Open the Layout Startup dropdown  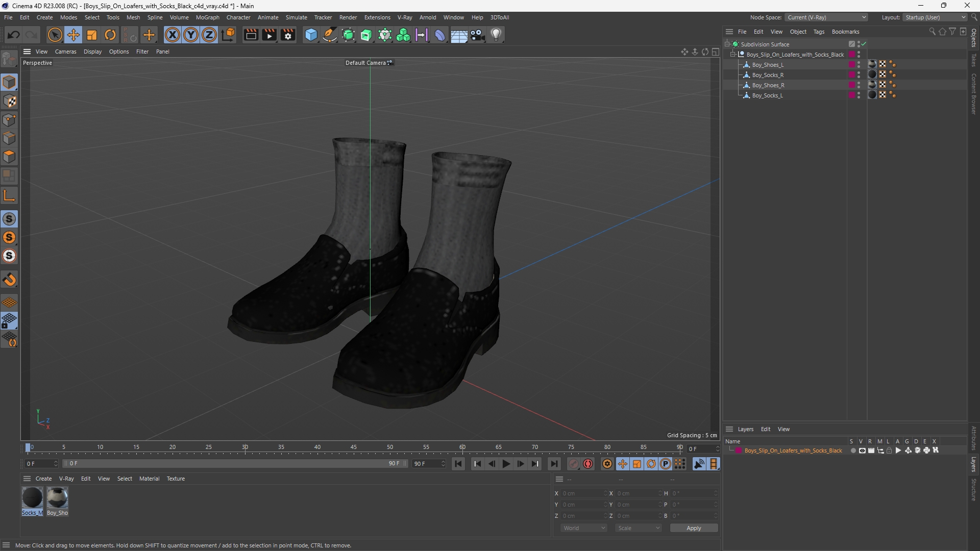tap(936, 17)
